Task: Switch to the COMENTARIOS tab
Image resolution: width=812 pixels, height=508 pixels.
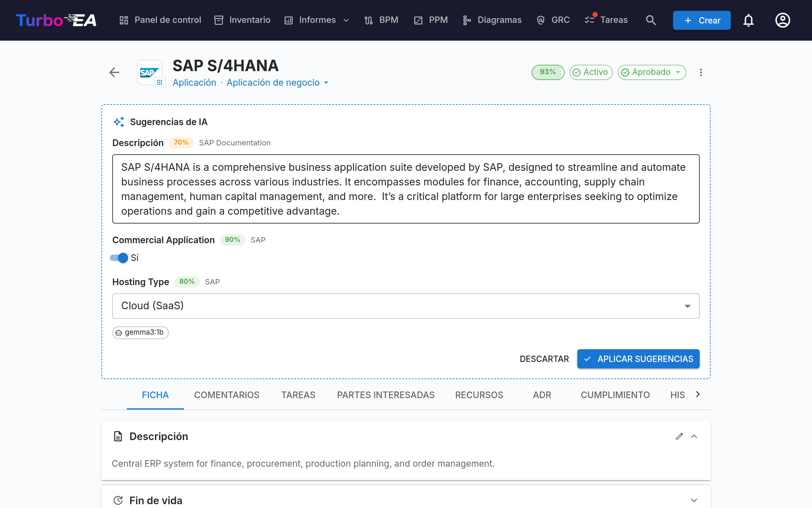Action: point(227,395)
